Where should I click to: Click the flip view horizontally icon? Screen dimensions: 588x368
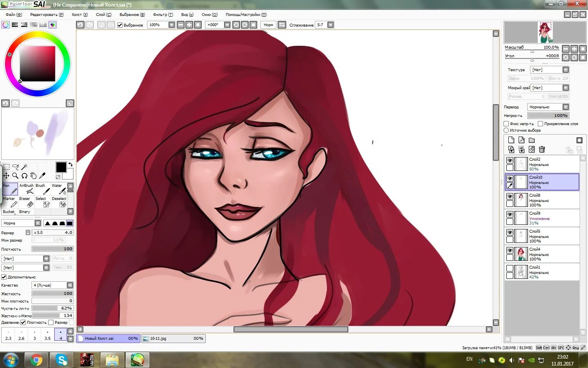[x=282, y=25]
